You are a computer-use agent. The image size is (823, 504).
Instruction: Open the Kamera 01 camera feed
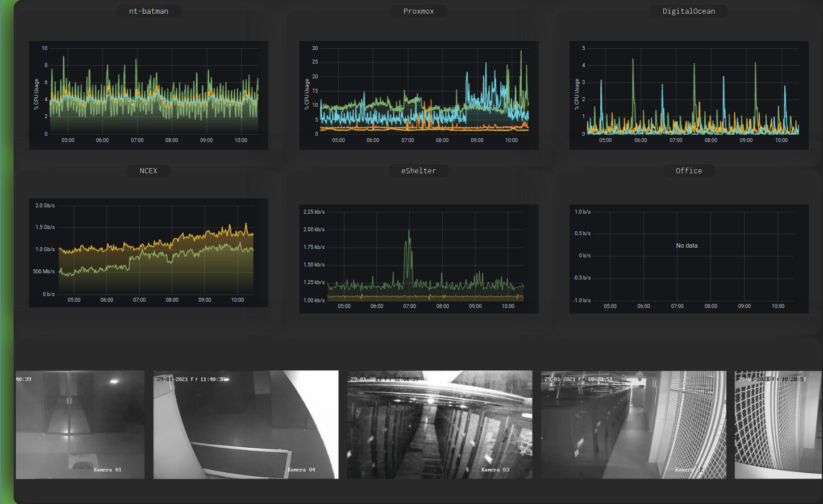click(x=80, y=424)
